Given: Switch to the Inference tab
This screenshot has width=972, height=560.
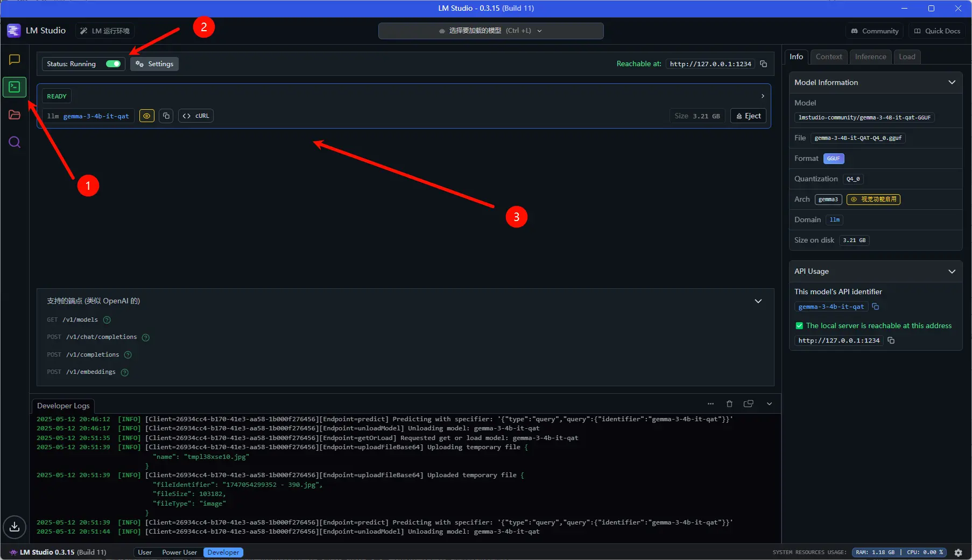Looking at the screenshot, I should pos(870,57).
